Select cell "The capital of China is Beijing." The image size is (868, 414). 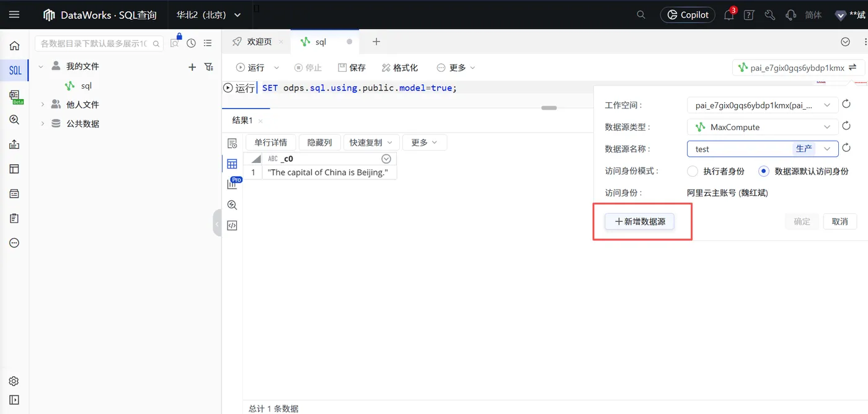pyautogui.click(x=329, y=172)
